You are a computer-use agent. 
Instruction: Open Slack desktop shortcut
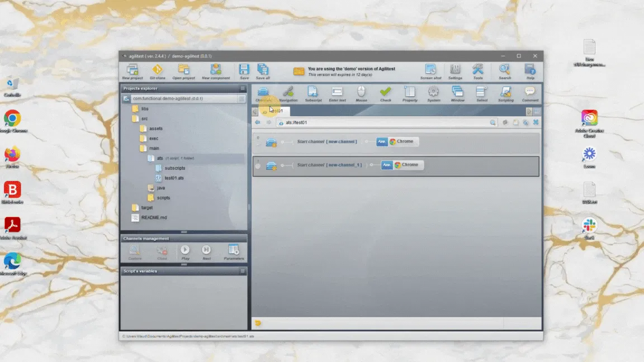tap(589, 228)
